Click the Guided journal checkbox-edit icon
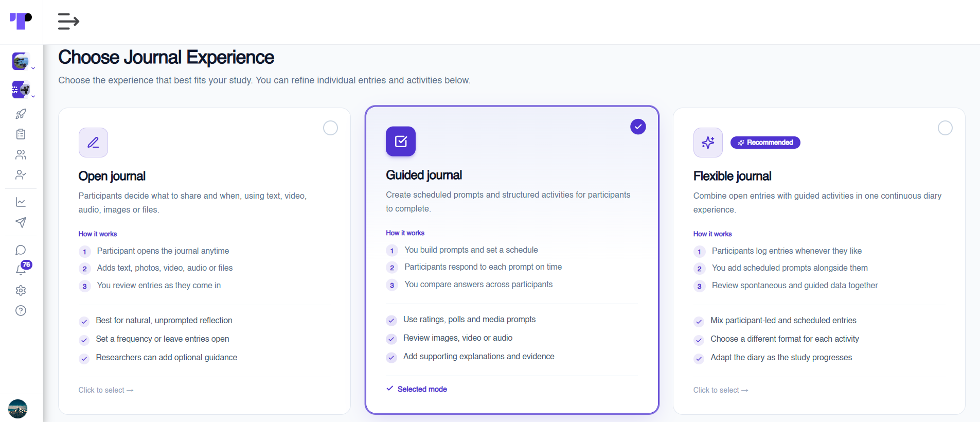 pyautogui.click(x=401, y=142)
